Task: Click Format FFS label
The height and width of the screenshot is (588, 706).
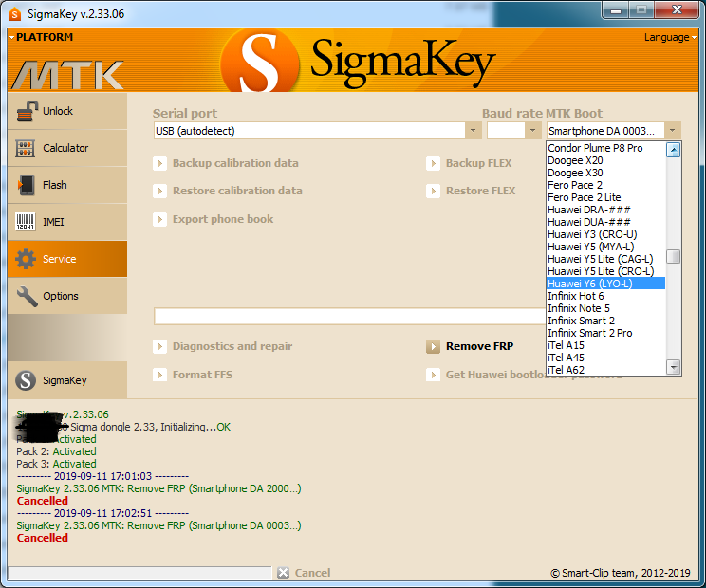Action: 203,375
